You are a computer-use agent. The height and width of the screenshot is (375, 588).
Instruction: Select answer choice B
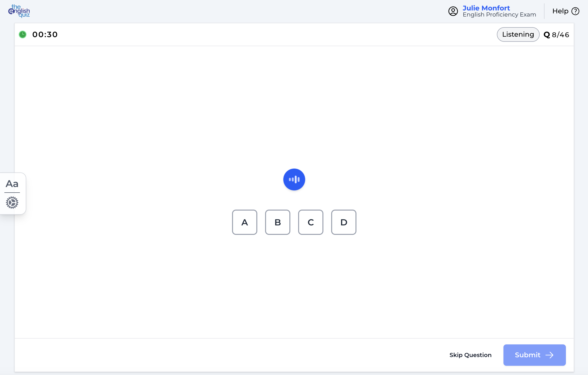(x=277, y=222)
